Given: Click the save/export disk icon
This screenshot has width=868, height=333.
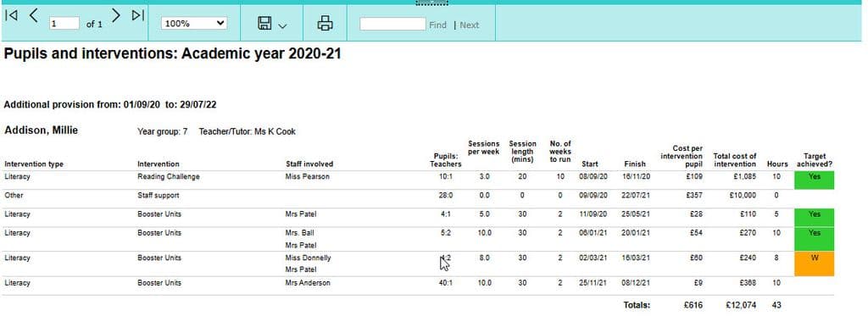Looking at the screenshot, I should 264,23.
